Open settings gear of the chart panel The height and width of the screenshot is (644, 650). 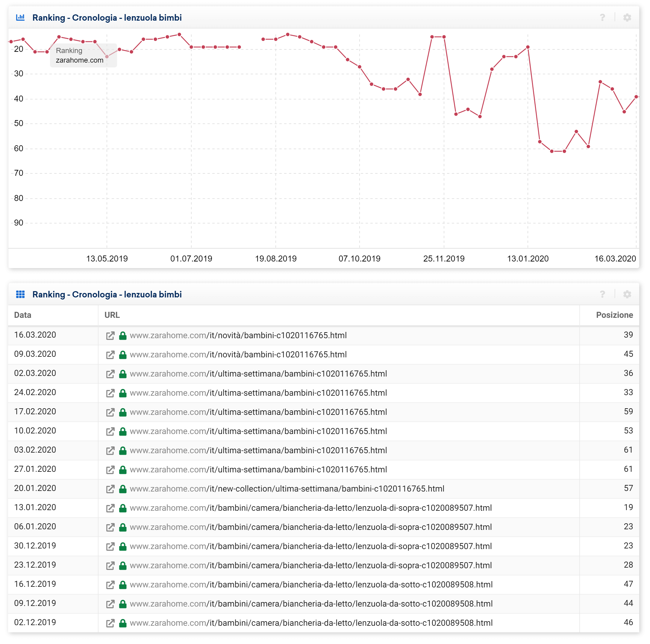tap(627, 17)
